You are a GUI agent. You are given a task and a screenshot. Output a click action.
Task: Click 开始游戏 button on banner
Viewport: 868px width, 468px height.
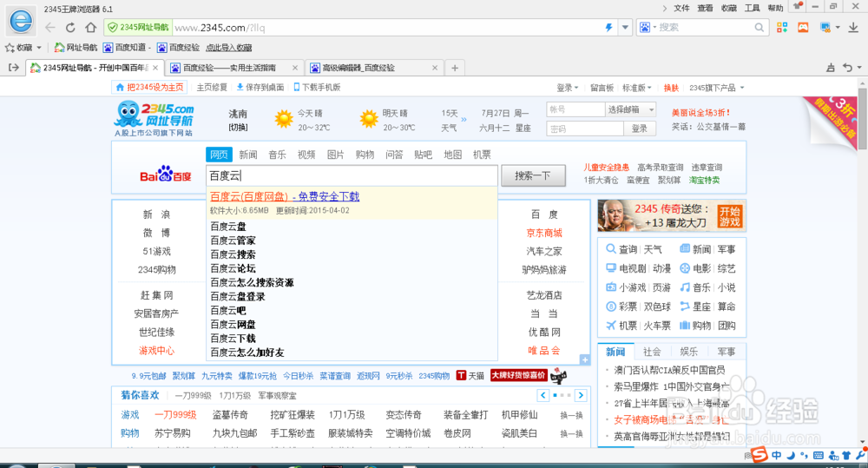point(730,216)
